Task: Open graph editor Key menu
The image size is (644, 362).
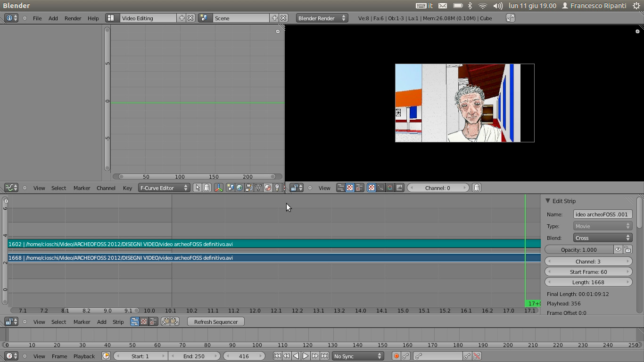Action: point(127,188)
